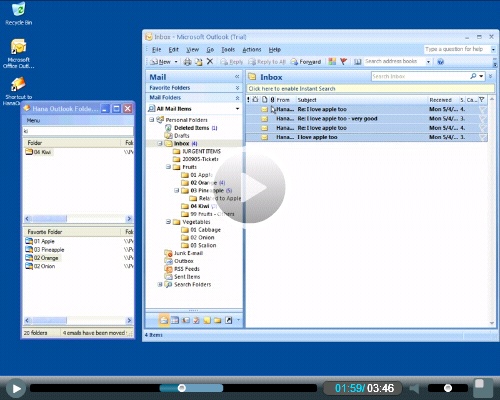Open the New button dropdown arrow
The image size is (500, 400).
tap(176, 62)
